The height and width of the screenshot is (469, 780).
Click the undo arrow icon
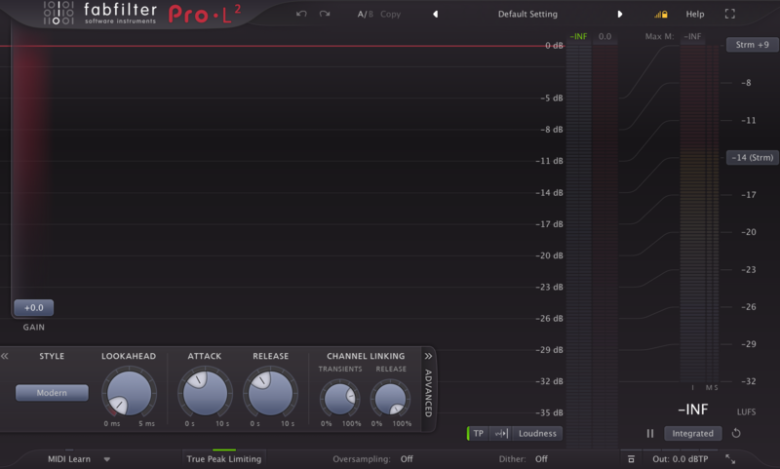click(x=301, y=14)
